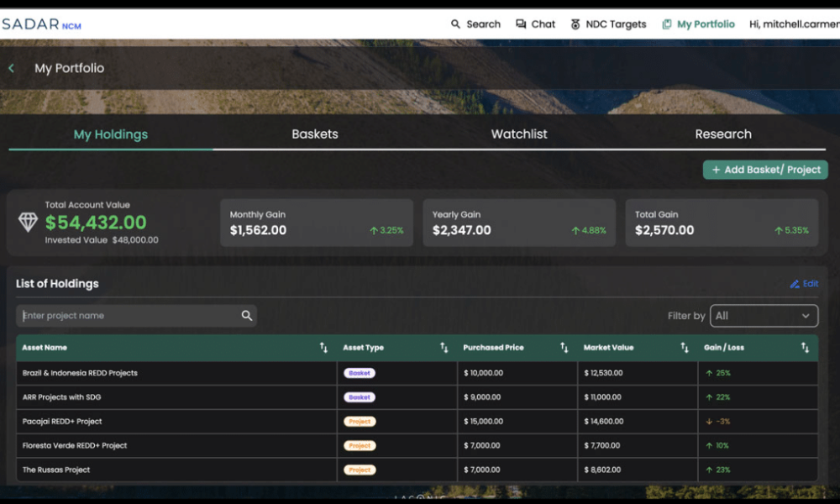This screenshot has width=840, height=504.
Task: Expand the Filter by All dropdown
Action: pos(764,316)
